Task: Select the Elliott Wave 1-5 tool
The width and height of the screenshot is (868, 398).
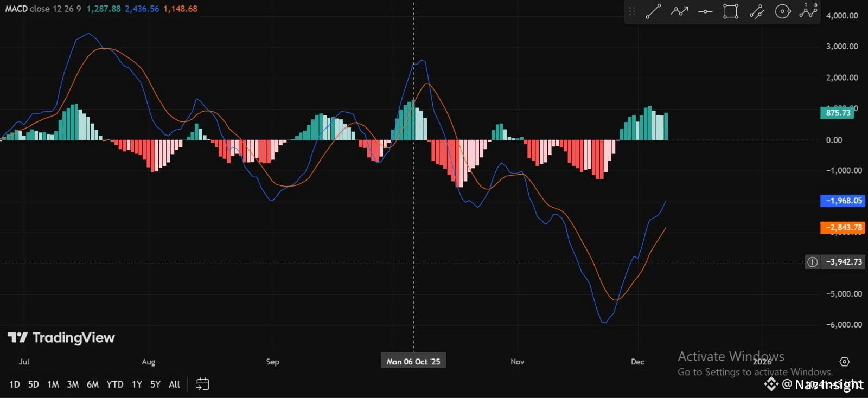Action: [x=808, y=10]
